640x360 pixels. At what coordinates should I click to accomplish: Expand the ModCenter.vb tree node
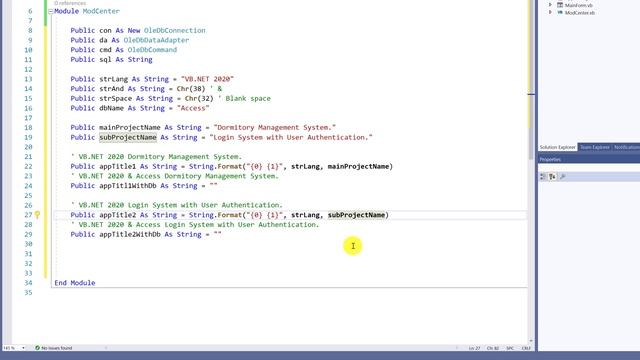point(550,13)
